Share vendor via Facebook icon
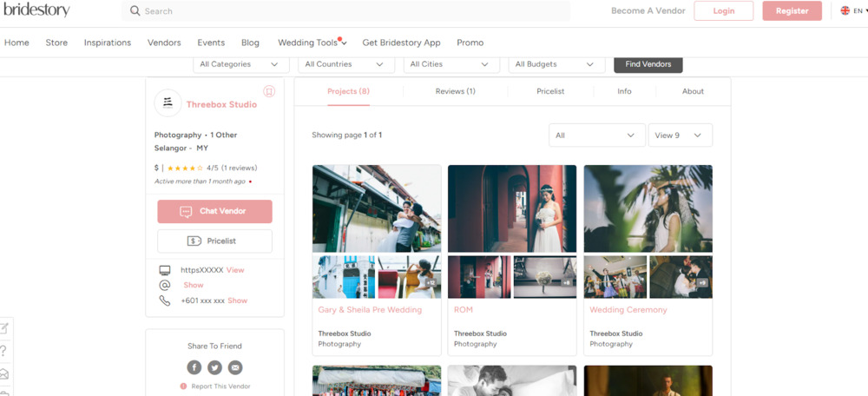The image size is (868, 396). click(194, 367)
